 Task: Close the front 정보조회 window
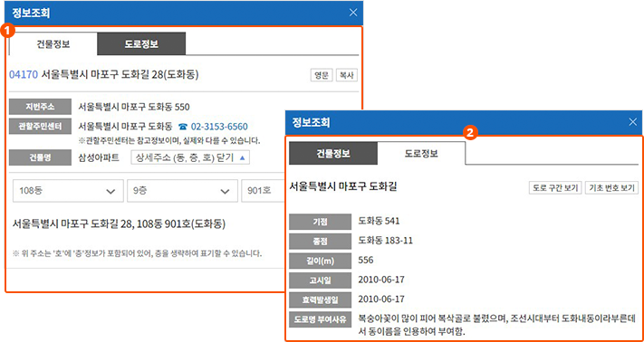coord(633,122)
